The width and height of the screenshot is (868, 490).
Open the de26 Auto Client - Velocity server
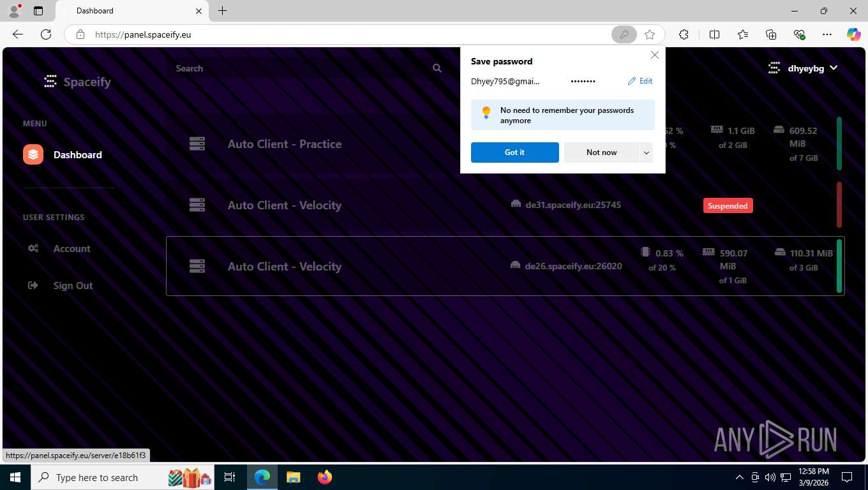pos(505,266)
